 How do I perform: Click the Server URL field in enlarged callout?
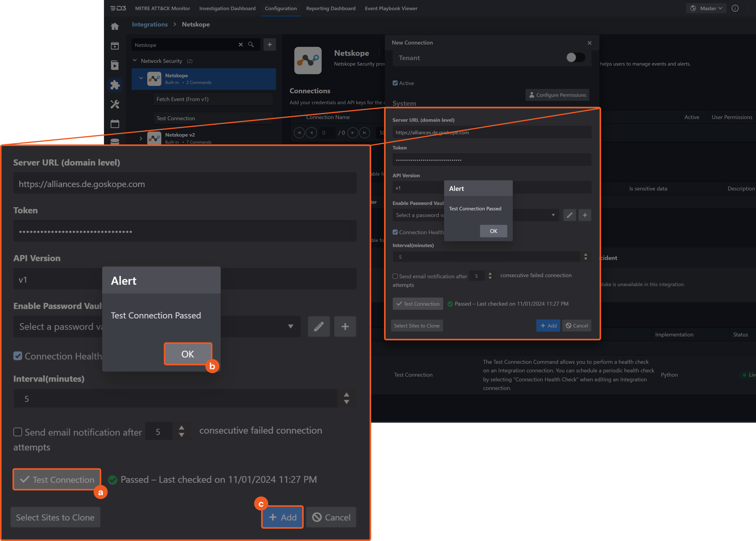click(185, 183)
